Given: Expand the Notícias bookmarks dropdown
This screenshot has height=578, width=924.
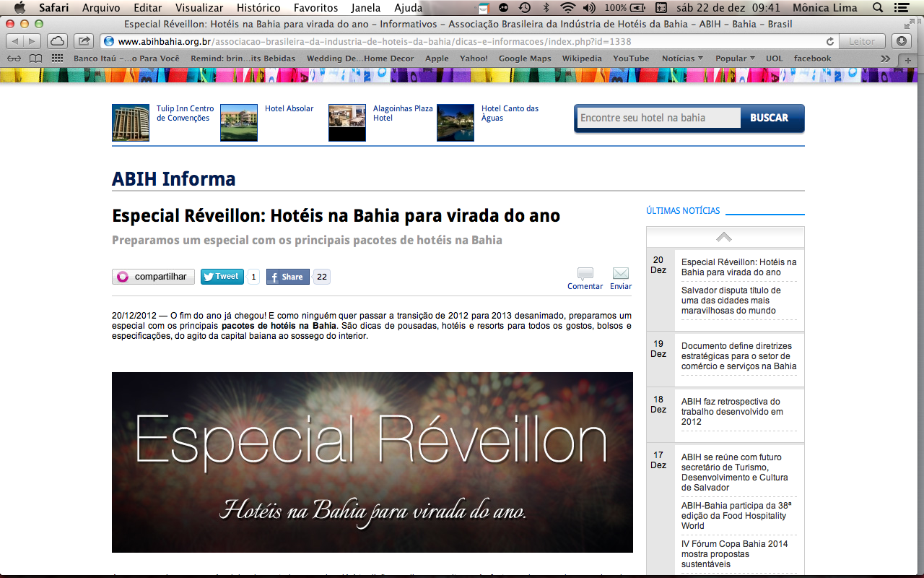Looking at the screenshot, I should coord(682,59).
